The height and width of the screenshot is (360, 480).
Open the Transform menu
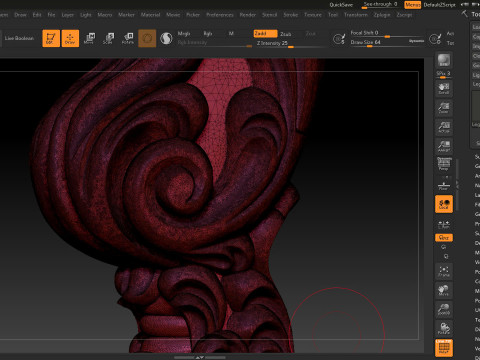[x=356, y=15]
